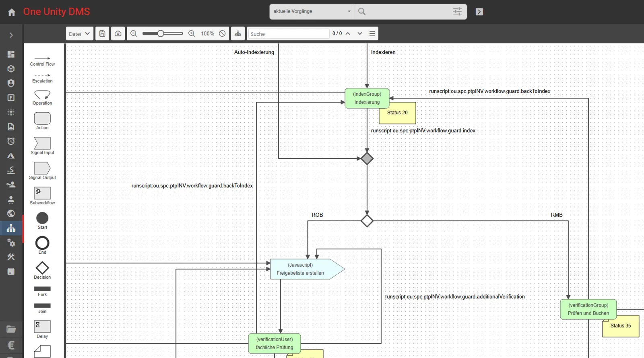Viewport: 644px width, 358px height.
Task: Expand the left sidebar with the chevron
Action: click(11, 35)
